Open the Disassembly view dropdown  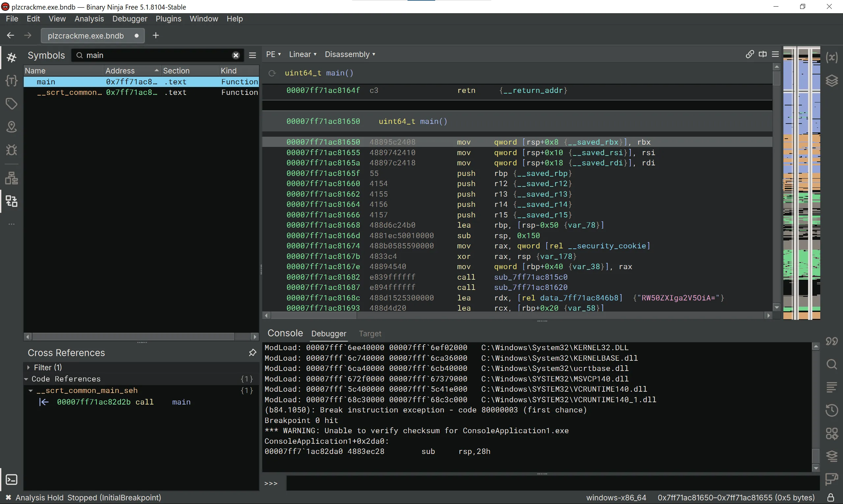[350, 54]
